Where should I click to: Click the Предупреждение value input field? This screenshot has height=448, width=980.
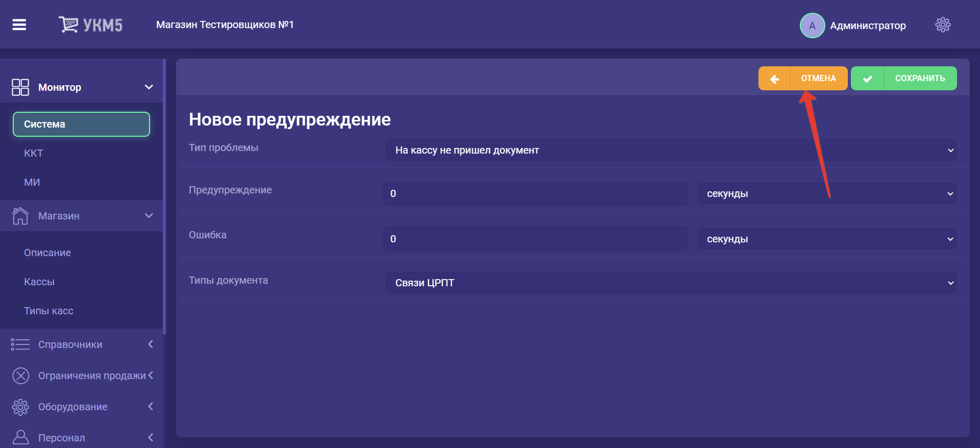coord(535,193)
